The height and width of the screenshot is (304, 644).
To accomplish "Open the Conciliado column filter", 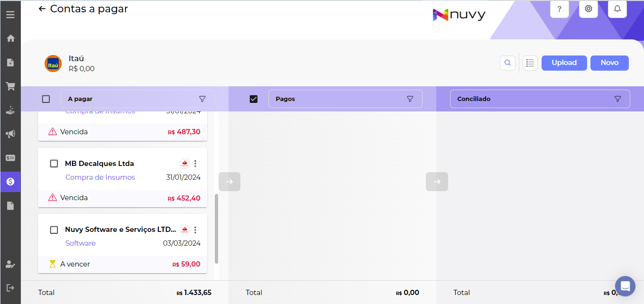I will (x=617, y=99).
